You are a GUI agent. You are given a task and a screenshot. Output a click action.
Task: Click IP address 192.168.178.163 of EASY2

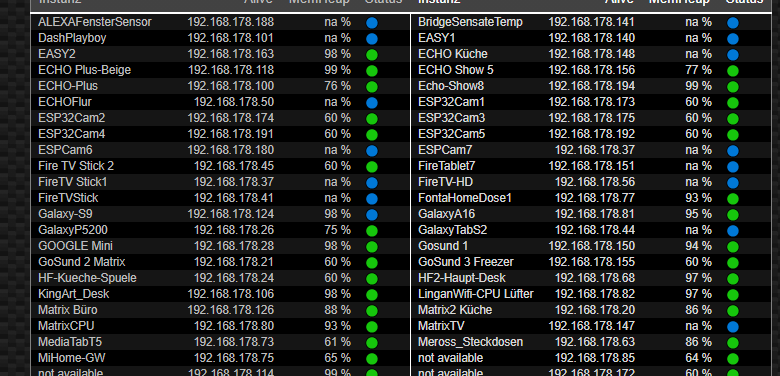point(230,54)
